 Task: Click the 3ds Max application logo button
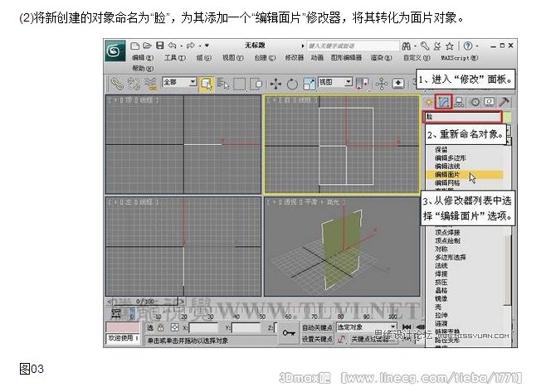point(115,51)
